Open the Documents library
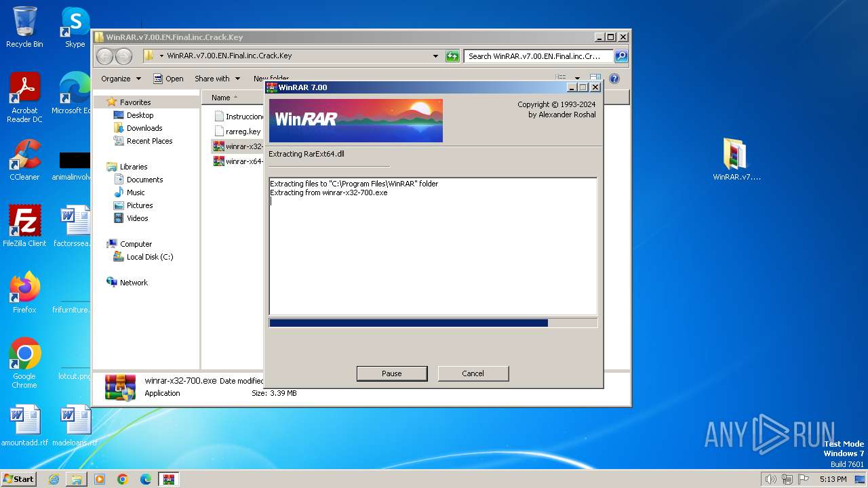The height and width of the screenshot is (488, 868). pos(144,180)
